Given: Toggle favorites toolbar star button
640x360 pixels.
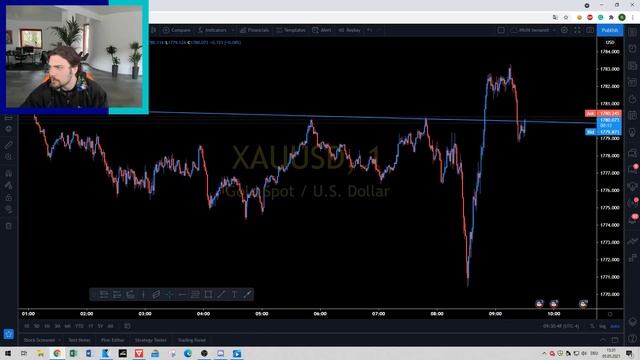Looking at the screenshot, I should pos(9,334).
